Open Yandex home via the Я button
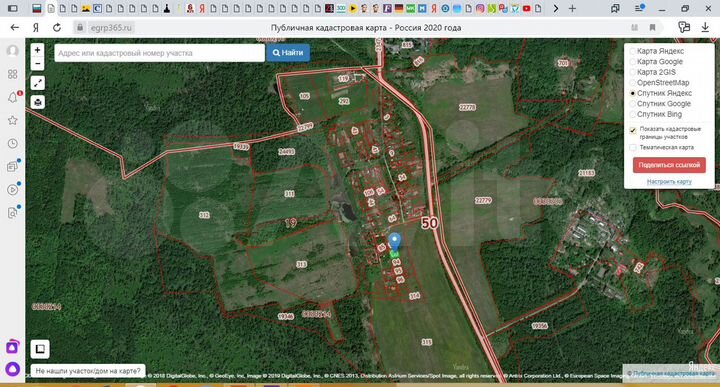This screenshot has height=387, width=720. click(36, 28)
